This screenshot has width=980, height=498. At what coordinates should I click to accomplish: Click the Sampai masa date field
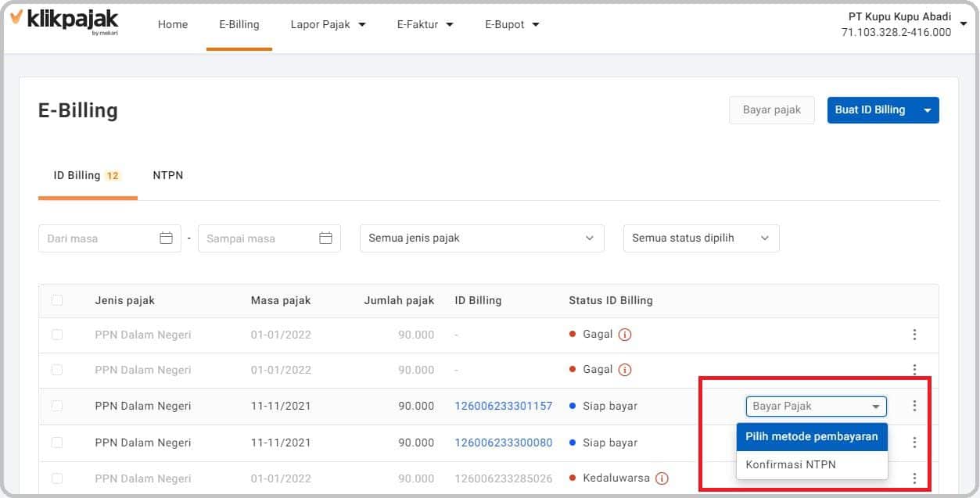[x=269, y=238]
